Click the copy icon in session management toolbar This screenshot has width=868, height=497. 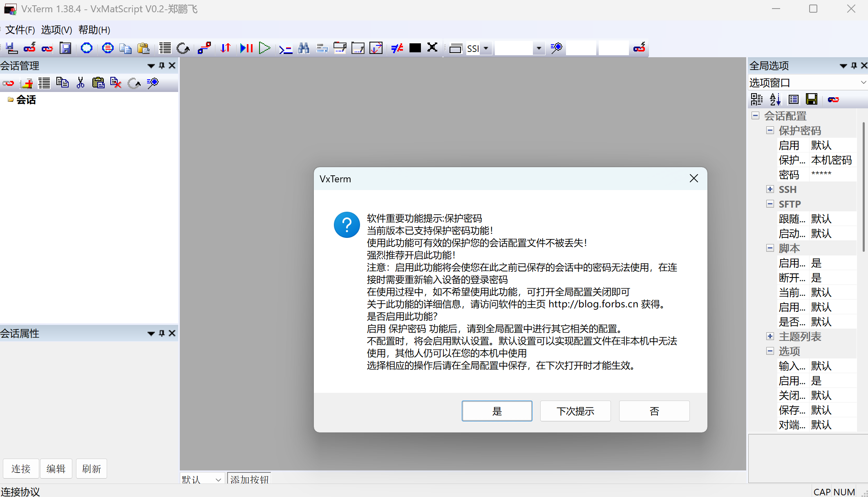[x=63, y=83]
